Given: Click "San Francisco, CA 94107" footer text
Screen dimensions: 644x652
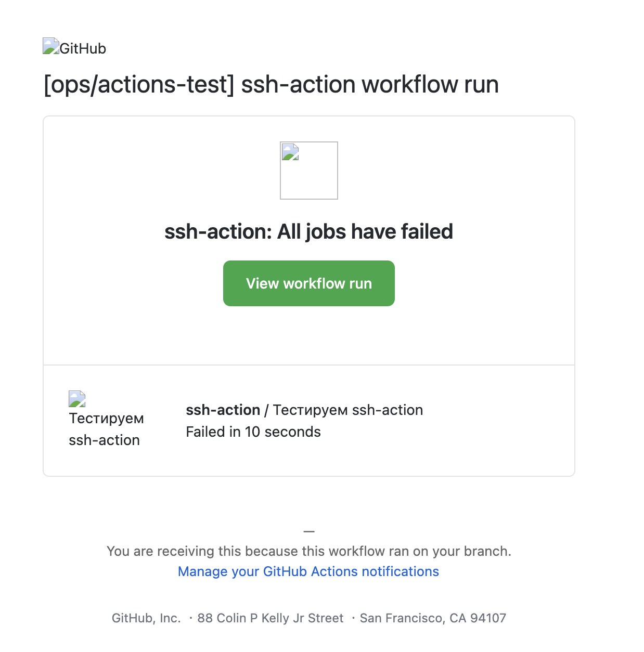Looking at the screenshot, I should (433, 618).
